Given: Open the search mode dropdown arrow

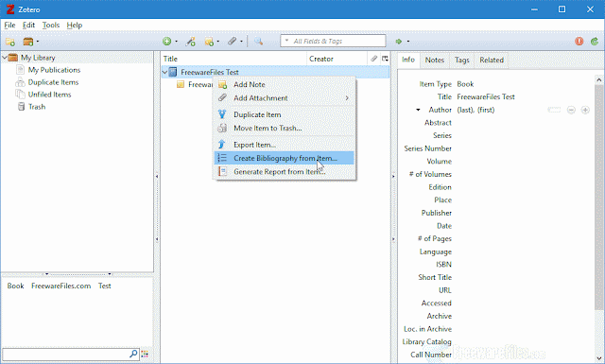Looking at the screenshot, I should (x=286, y=41).
